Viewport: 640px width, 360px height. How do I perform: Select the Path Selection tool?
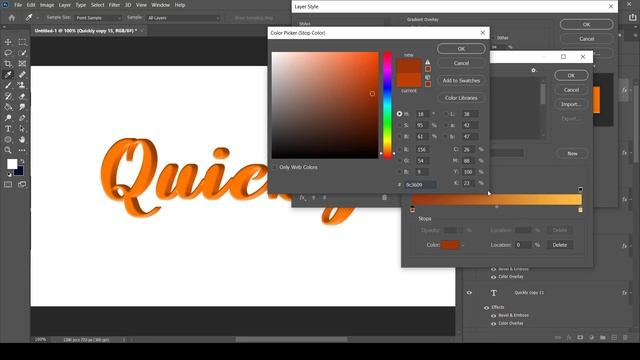point(22,129)
